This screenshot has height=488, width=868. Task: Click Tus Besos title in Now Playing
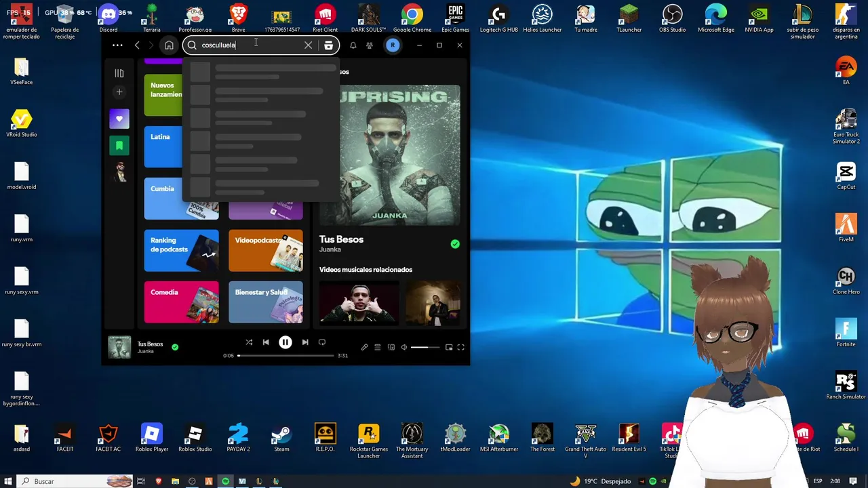coord(341,239)
